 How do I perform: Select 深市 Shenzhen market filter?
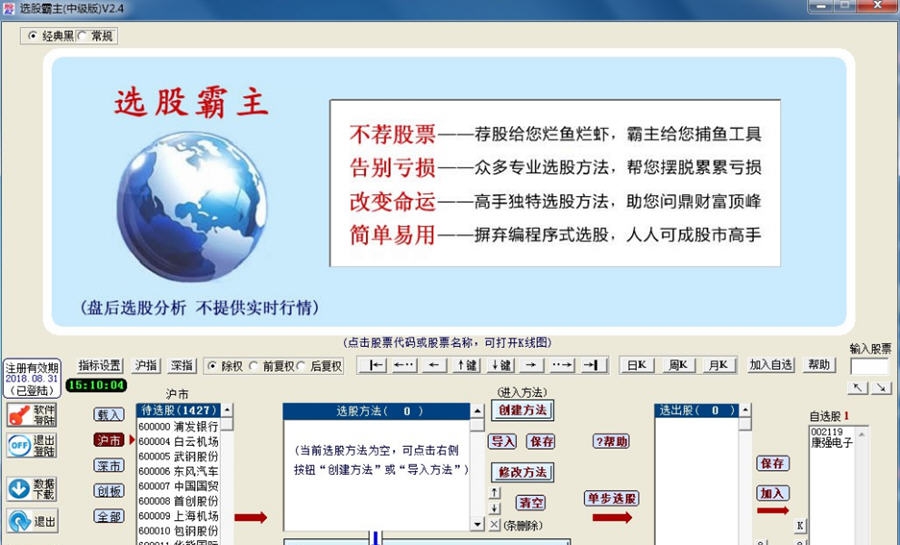click(x=109, y=466)
